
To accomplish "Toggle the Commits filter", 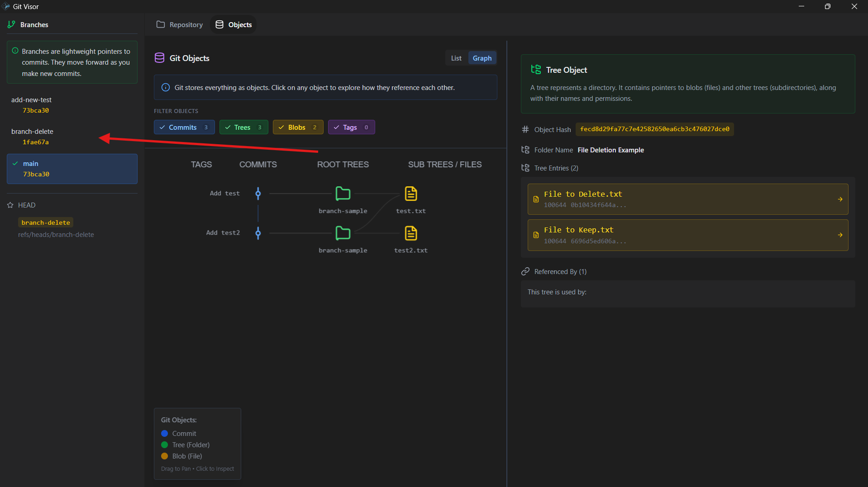I will [184, 127].
